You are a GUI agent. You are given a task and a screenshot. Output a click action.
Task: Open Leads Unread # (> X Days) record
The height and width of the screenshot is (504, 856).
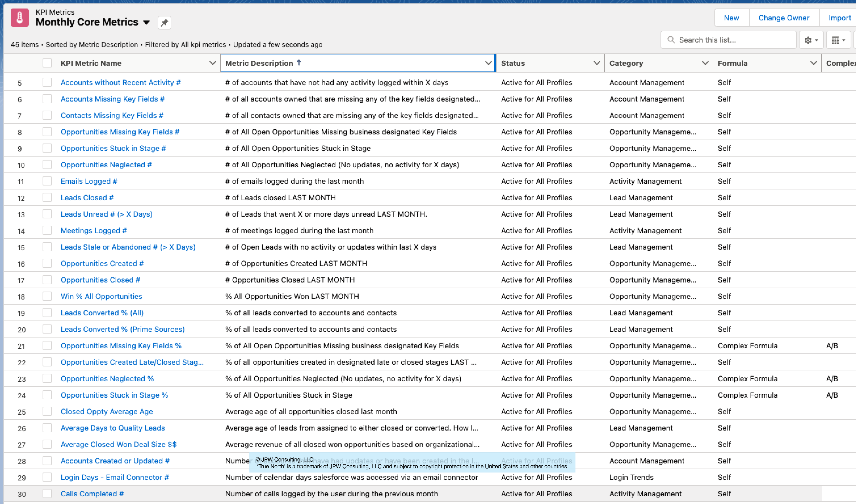pyautogui.click(x=107, y=214)
